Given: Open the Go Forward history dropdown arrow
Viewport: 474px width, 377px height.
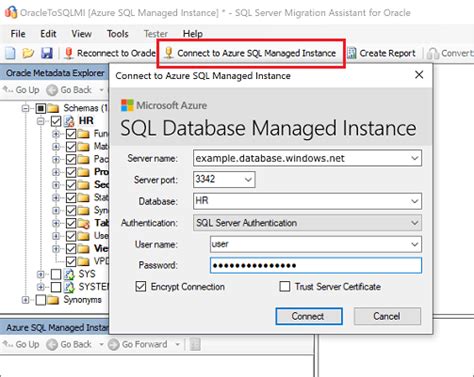Looking at the screenshot, I should click(177, 344).
